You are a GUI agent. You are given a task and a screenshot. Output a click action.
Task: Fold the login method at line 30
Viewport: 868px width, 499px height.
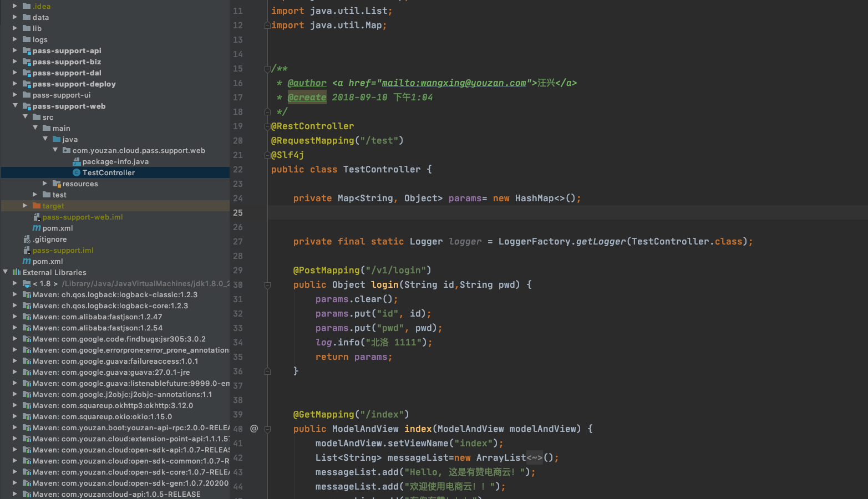[x=267, y=285]
